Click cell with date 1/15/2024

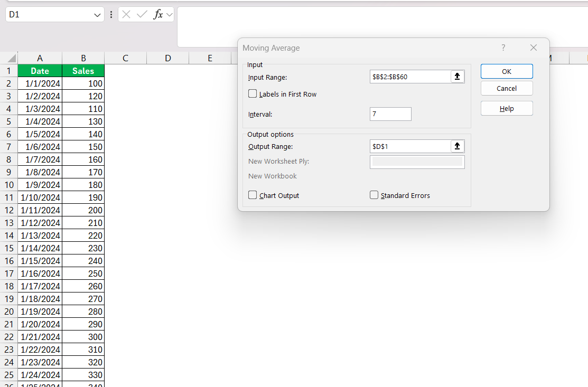(x=40, y=261)
